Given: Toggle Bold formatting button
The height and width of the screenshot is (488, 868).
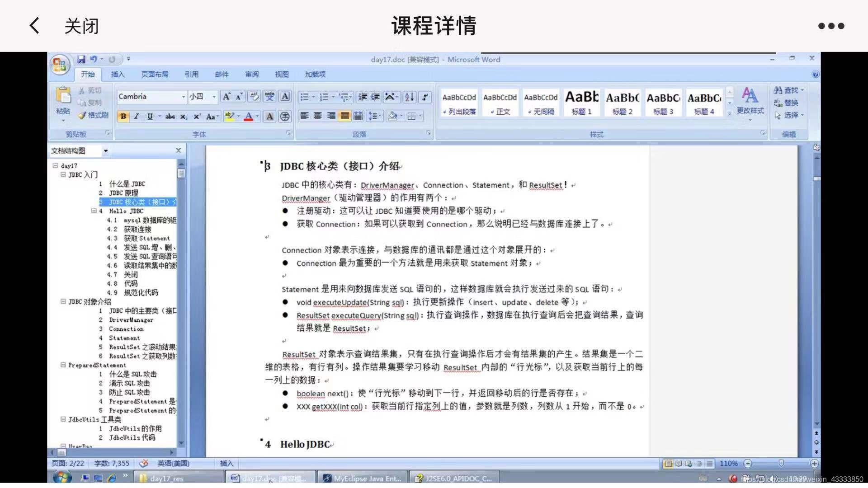Looking at the screenshot, I should 123,117.
